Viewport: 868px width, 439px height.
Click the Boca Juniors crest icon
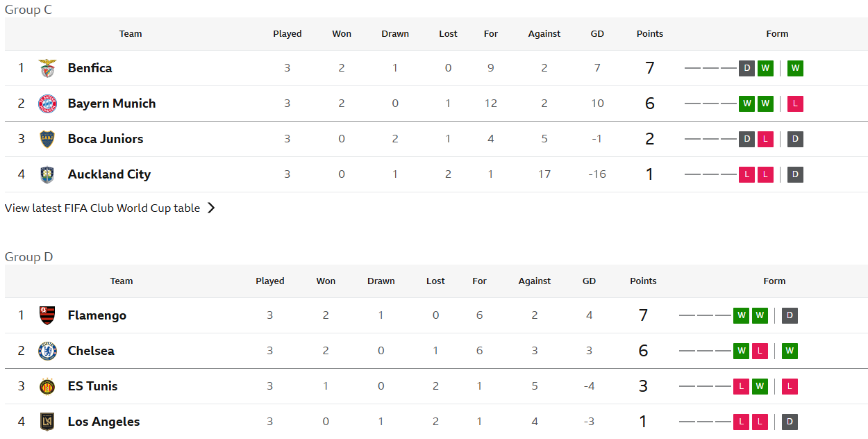(47, 139)
